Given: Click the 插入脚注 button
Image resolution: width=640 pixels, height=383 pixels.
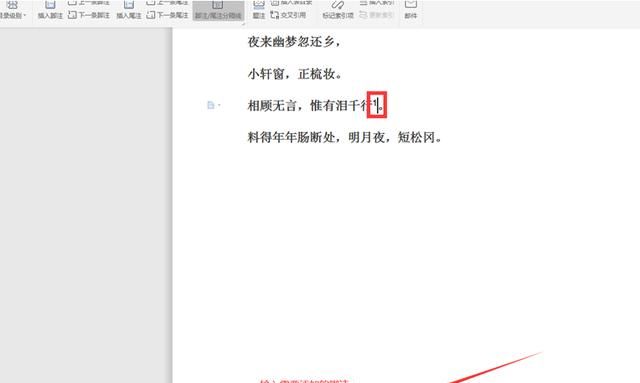Looking at the screenshot, I should coord(50,10).
